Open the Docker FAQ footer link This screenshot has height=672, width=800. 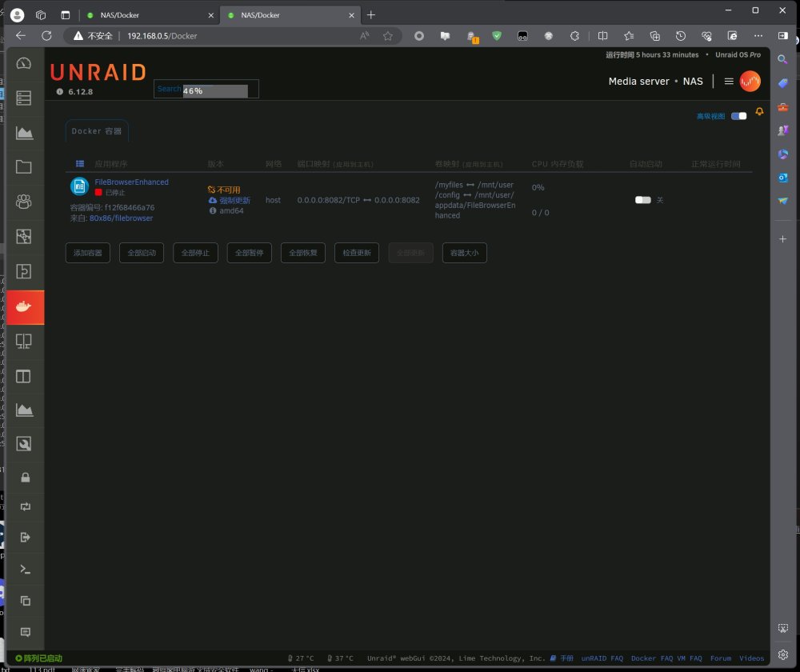pos(650,658)
